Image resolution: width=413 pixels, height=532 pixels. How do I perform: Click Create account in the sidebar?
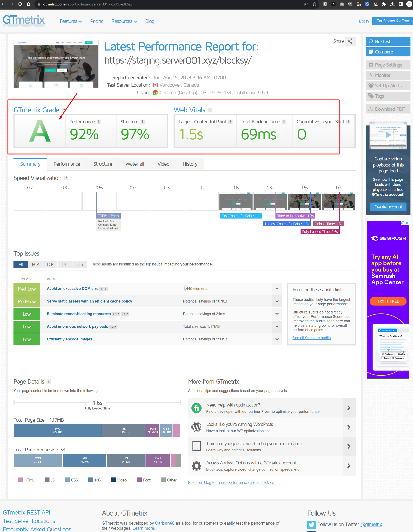click(x=388, y=207)
